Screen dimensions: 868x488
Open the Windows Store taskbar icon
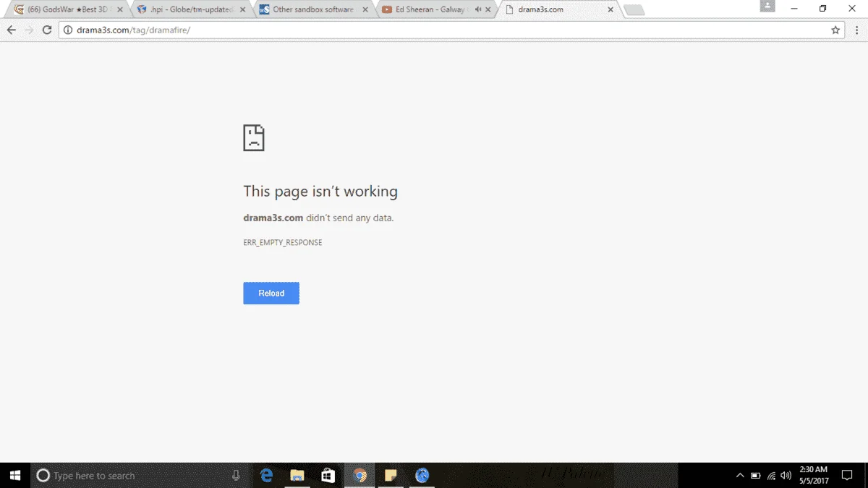pyautogui.click(x=328, y=475)
